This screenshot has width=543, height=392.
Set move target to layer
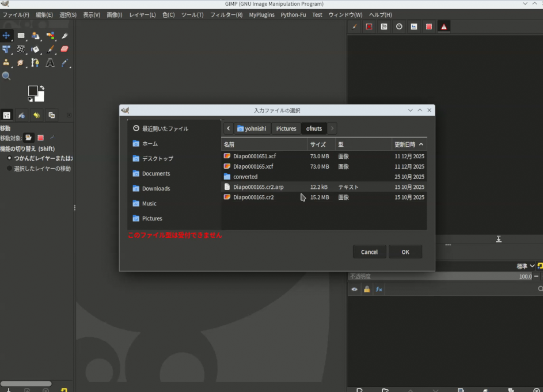(28, 138)
